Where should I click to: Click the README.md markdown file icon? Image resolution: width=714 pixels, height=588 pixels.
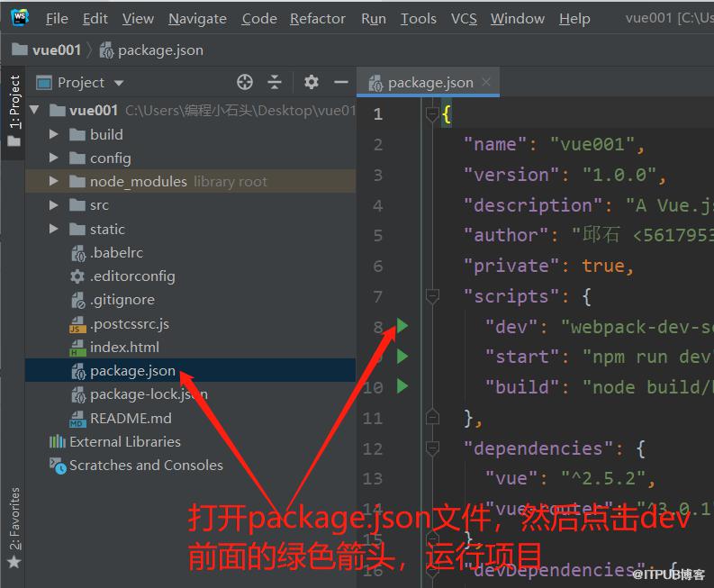point(77,419)
